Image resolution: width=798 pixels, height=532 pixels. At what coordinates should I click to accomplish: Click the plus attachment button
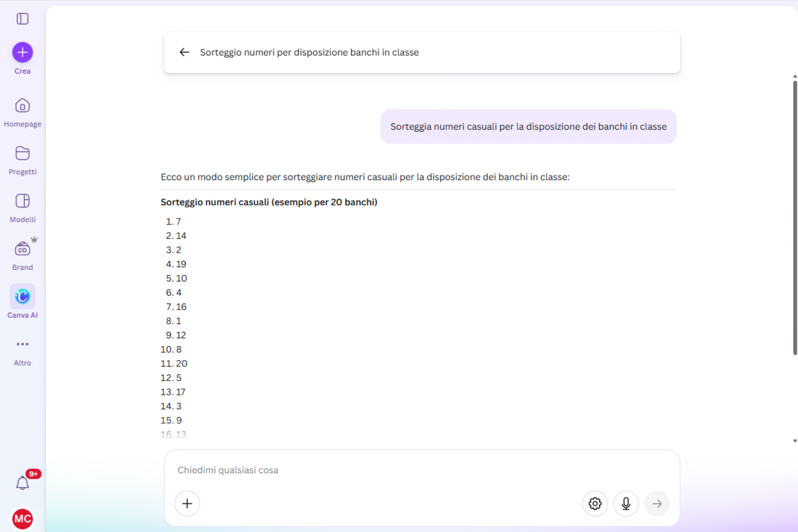tap(187, 503)
